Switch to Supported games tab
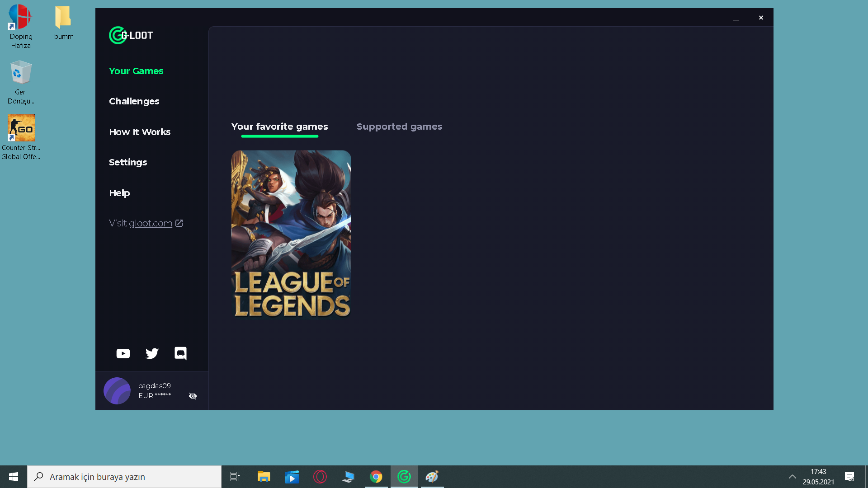The height and width of the screenshot is (488, 868). (399, 127)
